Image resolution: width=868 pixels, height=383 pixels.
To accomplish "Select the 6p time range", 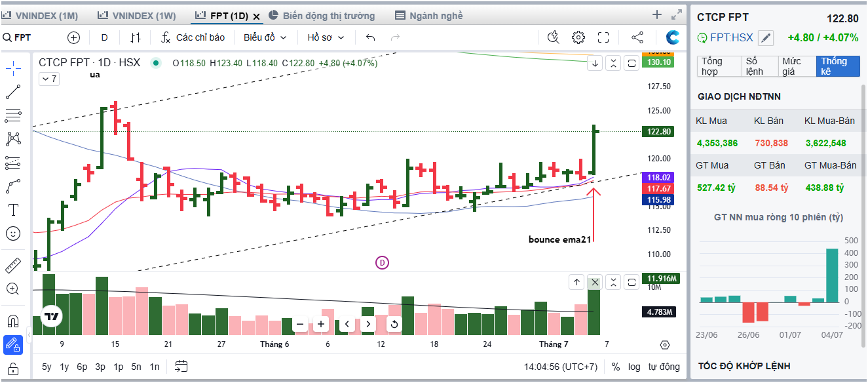I will click(82, 367).
